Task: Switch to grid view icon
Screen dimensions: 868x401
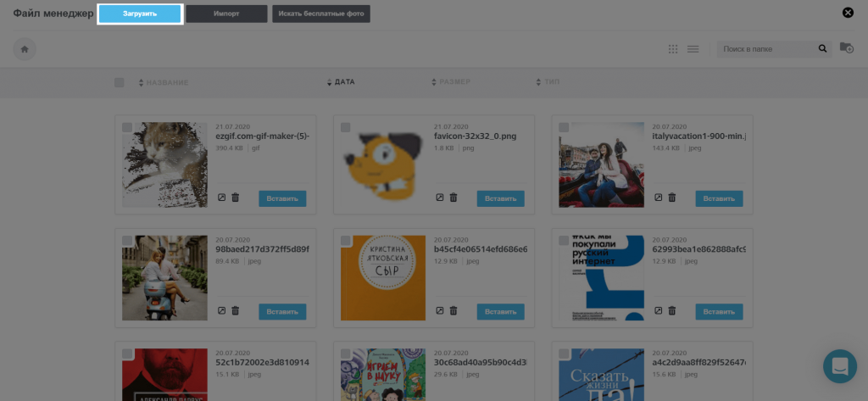Action: 673,49
